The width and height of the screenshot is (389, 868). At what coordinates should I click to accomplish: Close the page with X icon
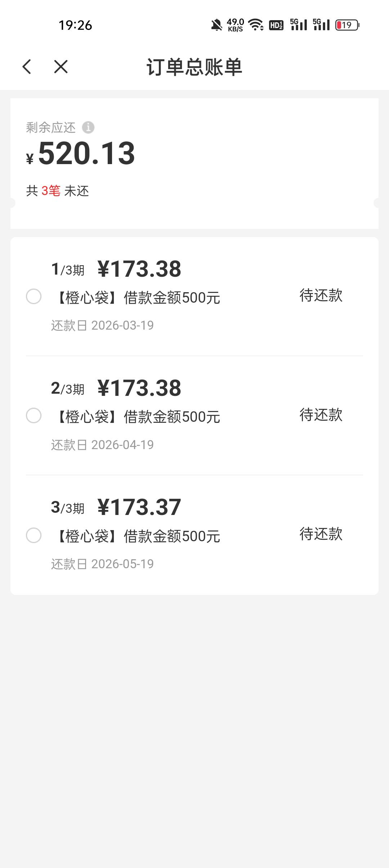(61, 67)
